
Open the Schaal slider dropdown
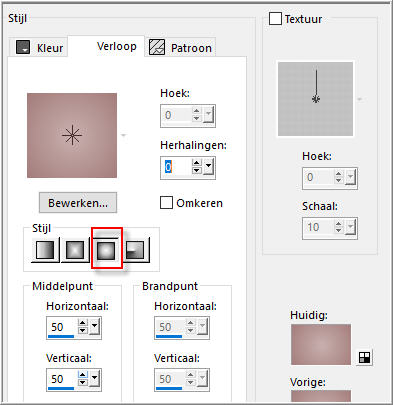tap(351, 227)
